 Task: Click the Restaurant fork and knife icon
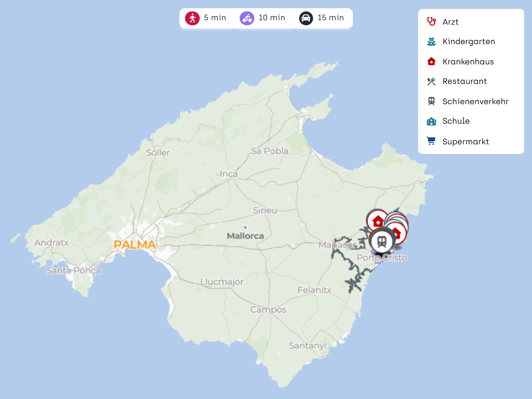(x=431, y=81)
